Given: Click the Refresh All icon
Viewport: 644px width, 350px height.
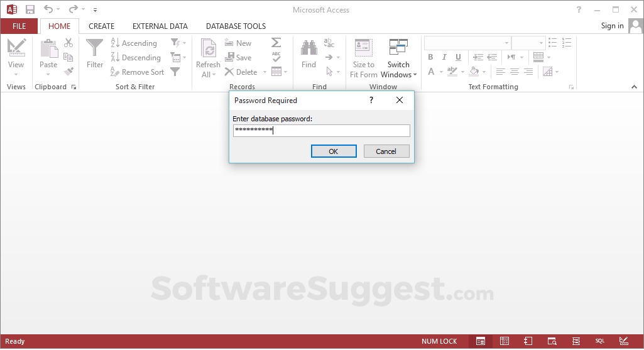Looking at the screenshot, I should 208,48.
